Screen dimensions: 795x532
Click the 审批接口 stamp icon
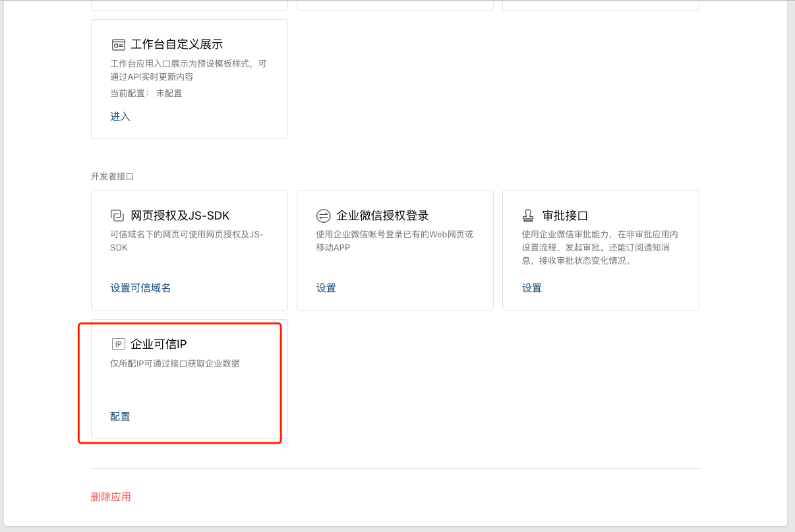(529, 216)
